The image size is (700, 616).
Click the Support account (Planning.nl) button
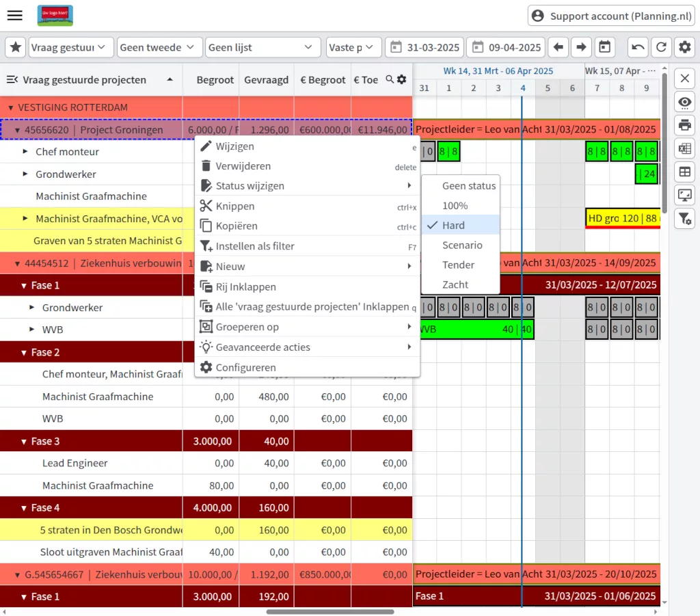coord(610,16)
